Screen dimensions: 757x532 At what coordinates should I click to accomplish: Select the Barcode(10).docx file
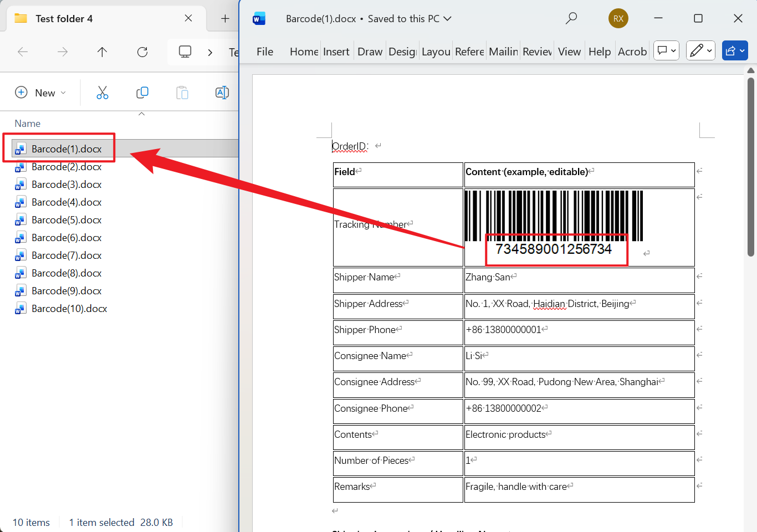(69, 309)
